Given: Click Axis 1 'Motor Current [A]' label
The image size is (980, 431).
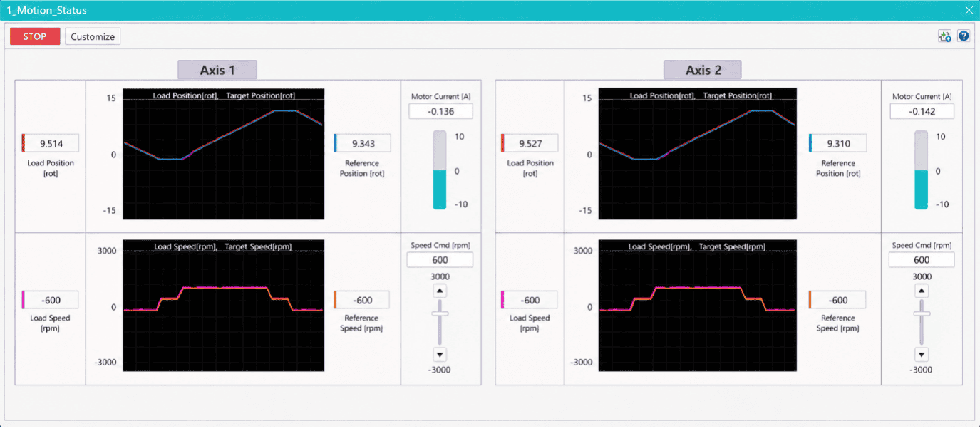Looking at the screenshot, I should (440, 96).
